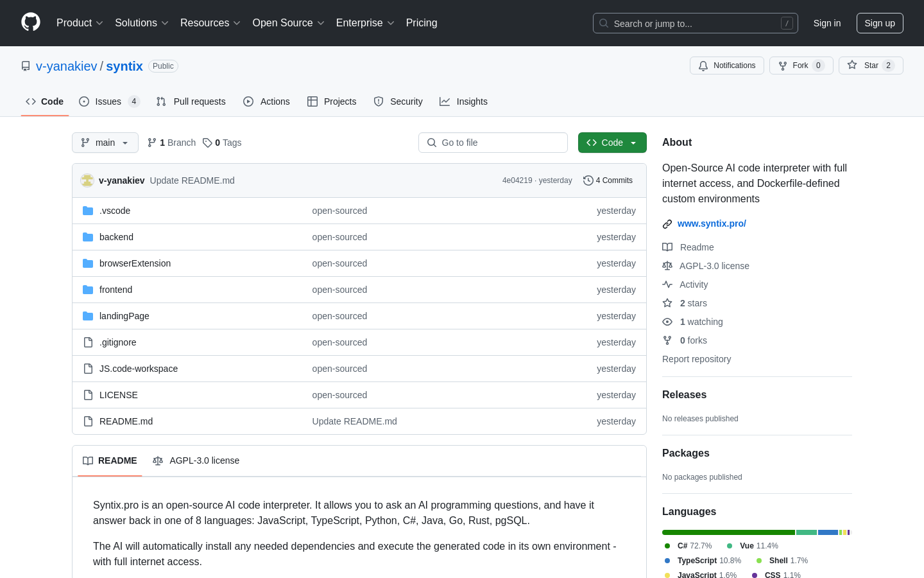Open the Update README.md latest commit message
The width and height of the screenshot is (924, 578).
pyautogui.click(x=193, y=180)
